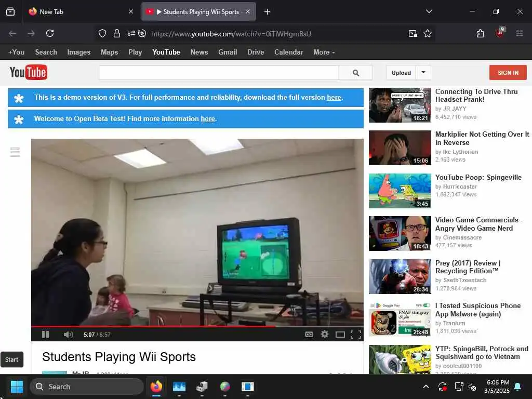Go back with the back arrow
The width and height of the screenshot is (532, 399).
(x=12, y=33)
